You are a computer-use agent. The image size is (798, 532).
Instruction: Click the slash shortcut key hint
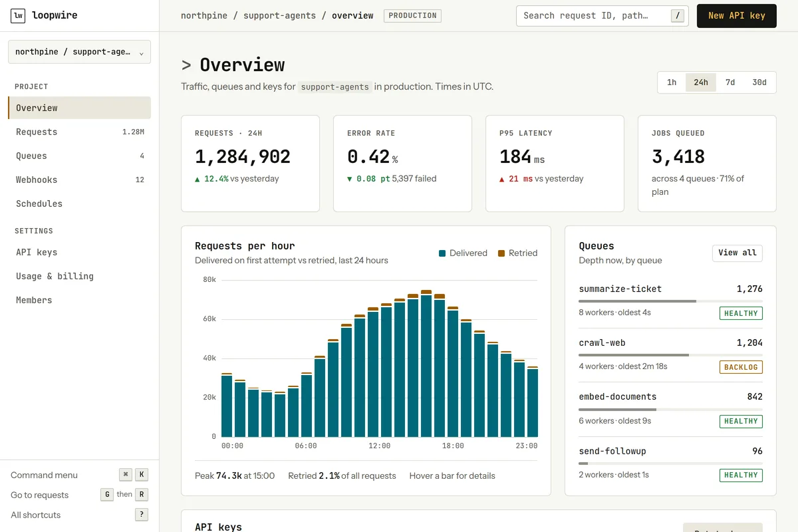678,15
